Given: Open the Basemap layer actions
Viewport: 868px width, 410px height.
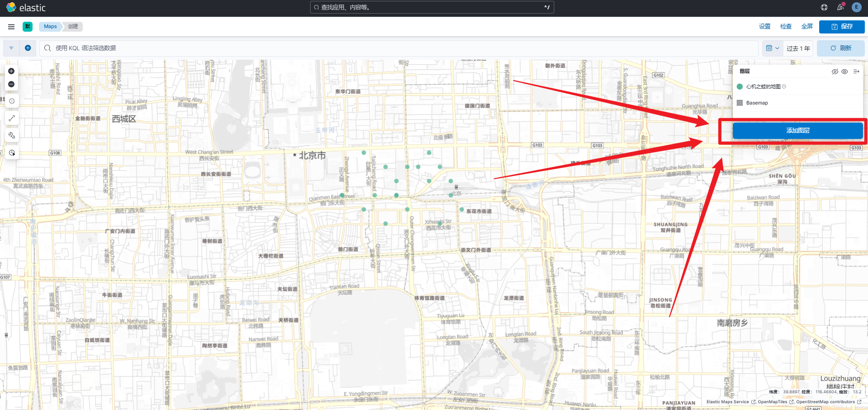Looking at the screenshot, I should point(757,103).
